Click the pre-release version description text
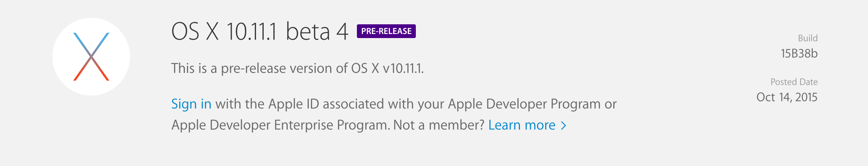 tap(297, 68)
